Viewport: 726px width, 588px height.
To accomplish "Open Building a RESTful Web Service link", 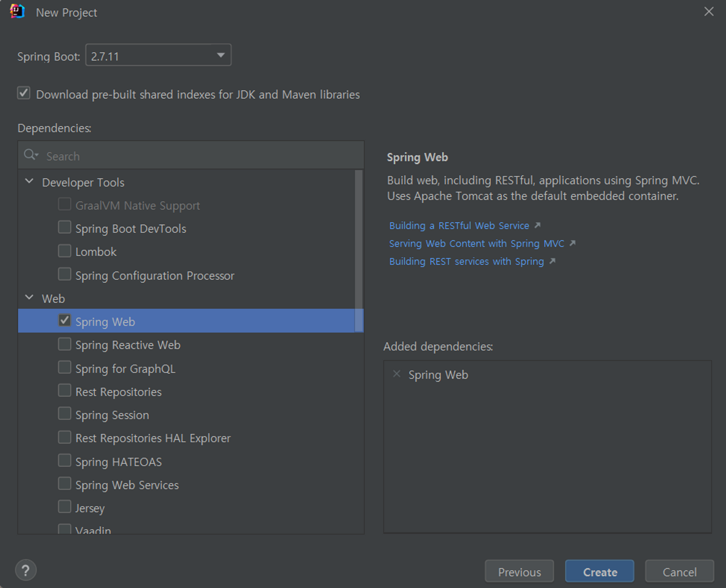I will [x=459, y=226].
